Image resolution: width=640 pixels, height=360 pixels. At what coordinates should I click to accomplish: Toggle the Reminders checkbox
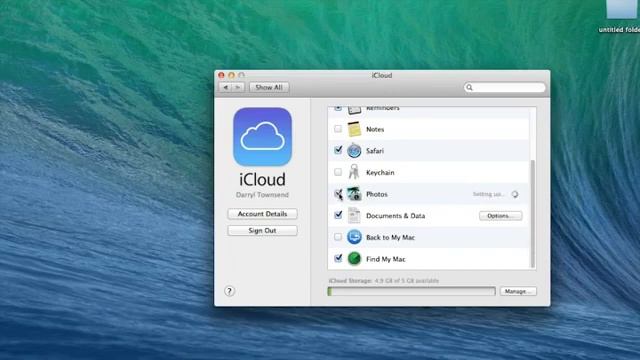click(338, 109)
